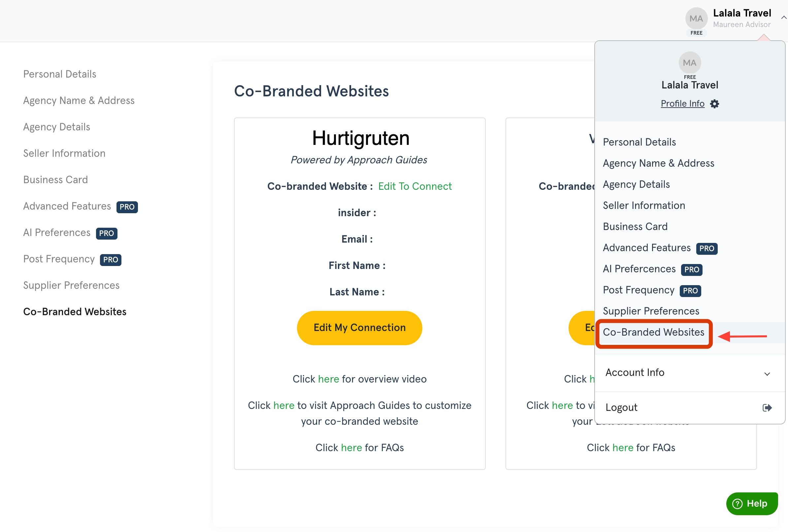The image size is (788, 532).
Task: Click the Edit To Connect link for Hurtigruten
Action: [x=415, y=186]
